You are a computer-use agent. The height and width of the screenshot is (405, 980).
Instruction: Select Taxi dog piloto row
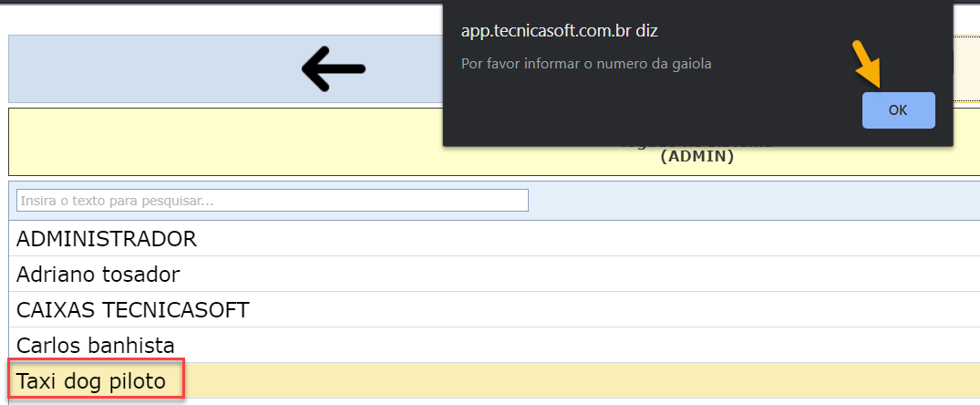coord(494,380)
